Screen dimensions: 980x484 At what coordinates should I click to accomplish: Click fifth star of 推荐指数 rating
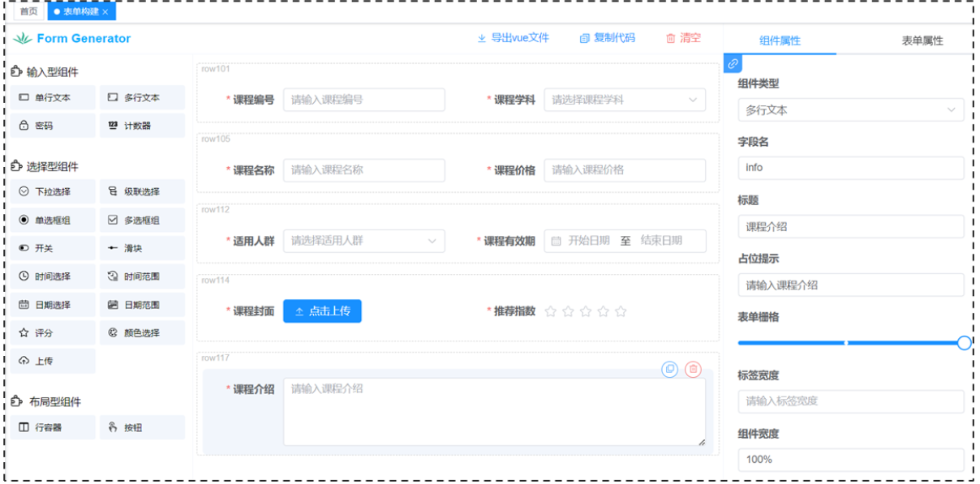[x=621, y=311]
